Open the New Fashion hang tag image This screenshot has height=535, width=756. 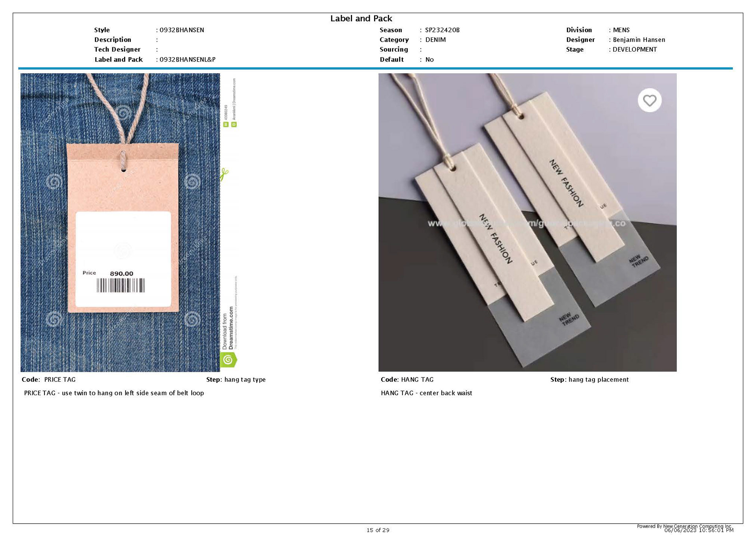tap(527, 222)
